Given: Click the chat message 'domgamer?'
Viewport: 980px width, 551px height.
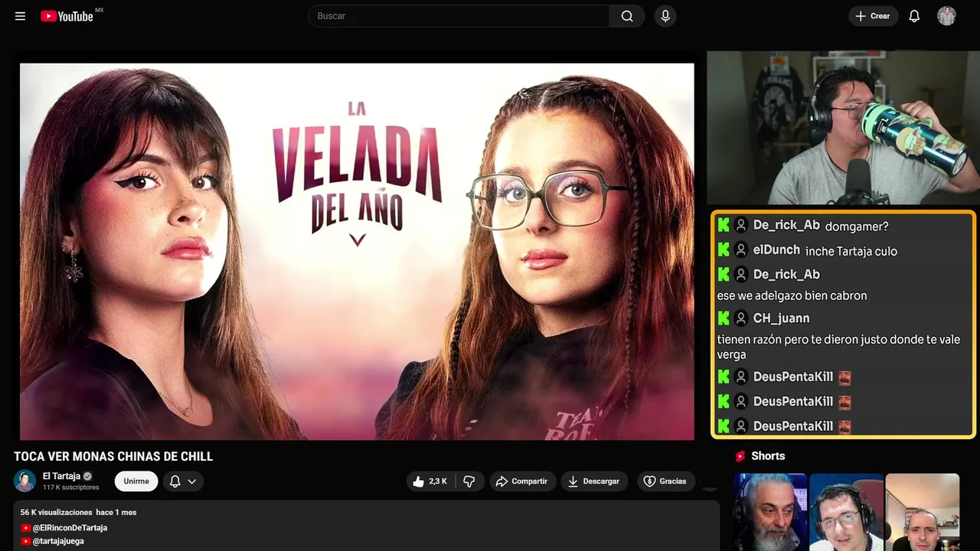Looking at the screenshot, I should [x=857, y=227].
